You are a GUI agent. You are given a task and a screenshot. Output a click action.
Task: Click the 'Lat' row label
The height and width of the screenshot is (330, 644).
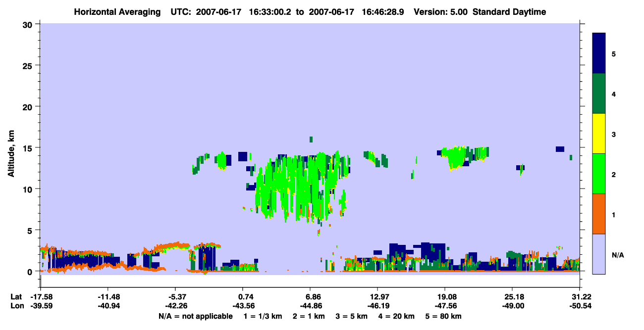click(15, 297)
